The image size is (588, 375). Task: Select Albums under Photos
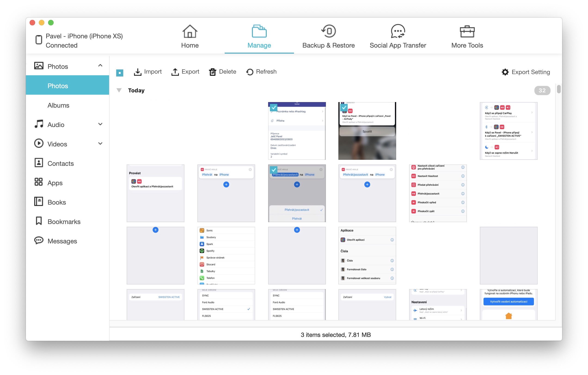pos(58,105)
